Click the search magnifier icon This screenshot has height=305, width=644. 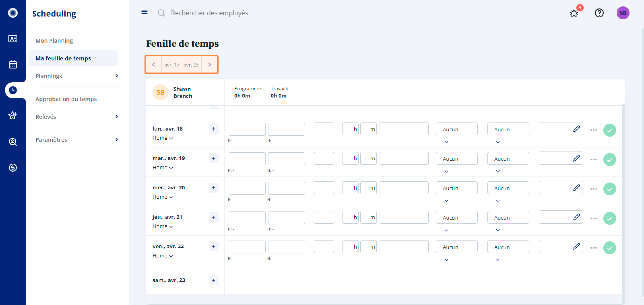(161, 13)
